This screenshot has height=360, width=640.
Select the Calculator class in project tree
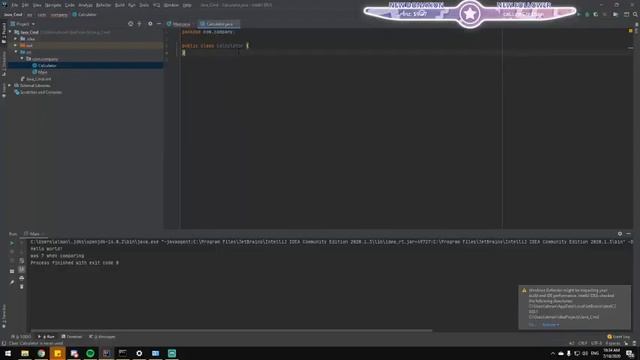click(47, 65)
